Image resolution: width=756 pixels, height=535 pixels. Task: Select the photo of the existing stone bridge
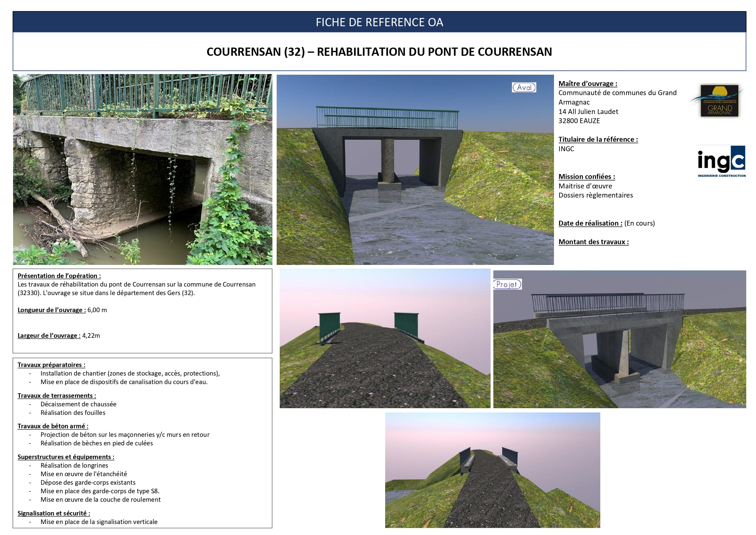(x=143, y=169)
